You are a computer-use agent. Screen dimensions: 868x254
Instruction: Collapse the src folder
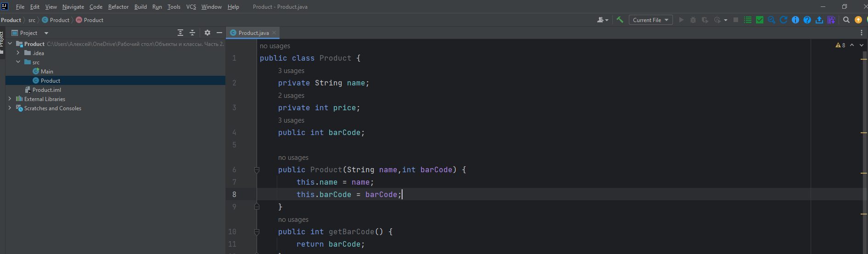click(18, 62)
